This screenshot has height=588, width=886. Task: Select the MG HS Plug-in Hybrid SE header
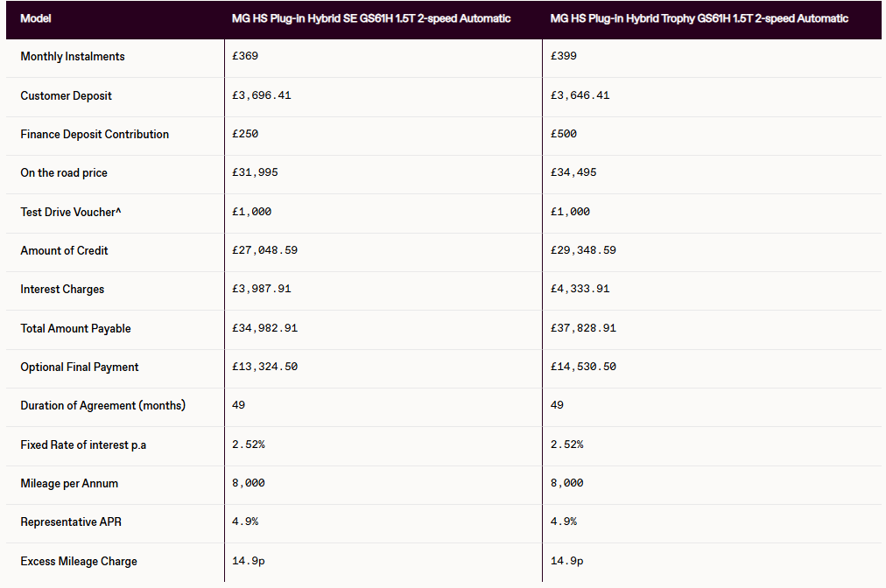[371, 18]
